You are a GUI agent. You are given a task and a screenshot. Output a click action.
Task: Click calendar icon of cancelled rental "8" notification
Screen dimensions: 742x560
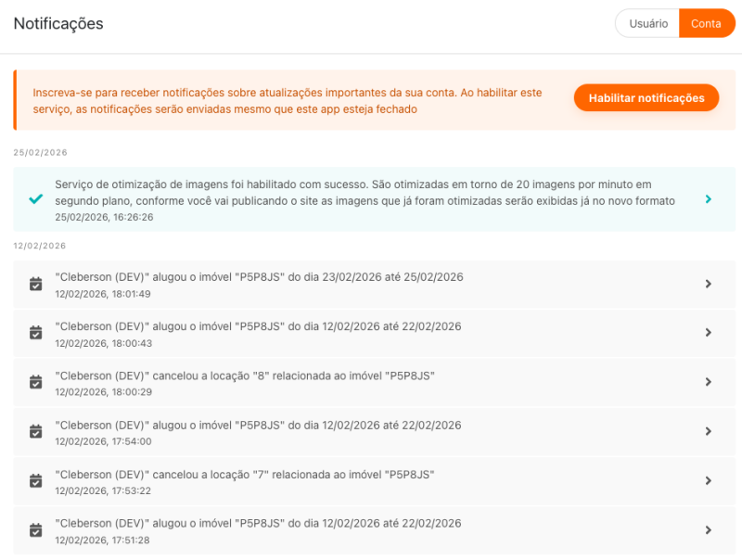tap(35, 382)
